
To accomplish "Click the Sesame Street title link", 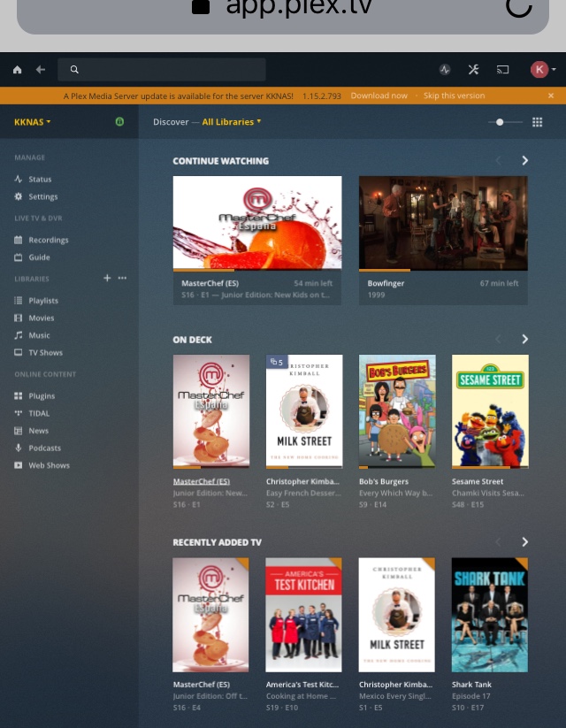I will (x=478, y=481).
